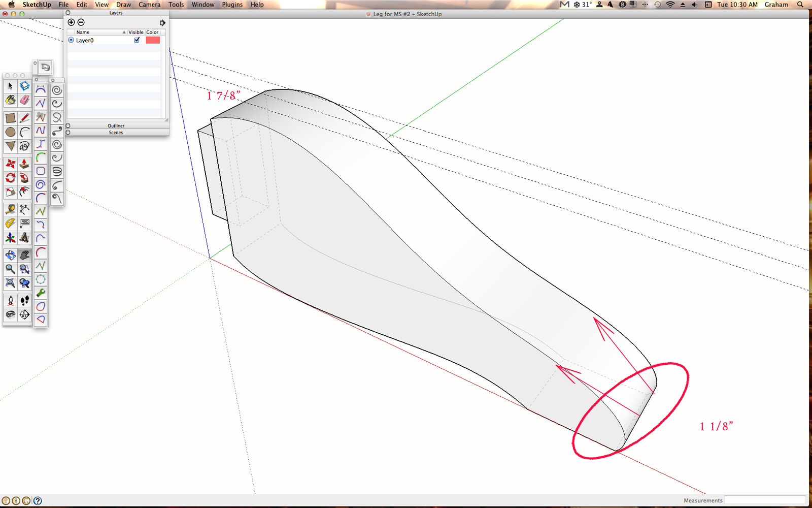
Task: Open the Camera menu
Action: point(149,5)
